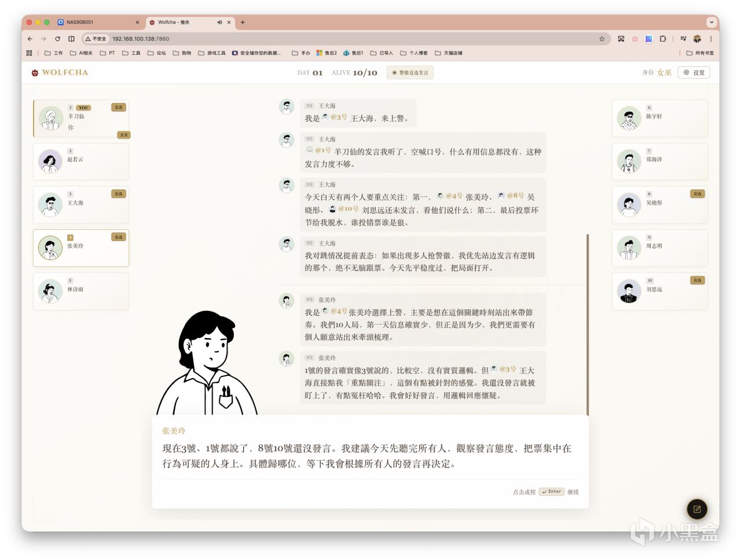Click the @1号 mention in 王大海's message

319,151
